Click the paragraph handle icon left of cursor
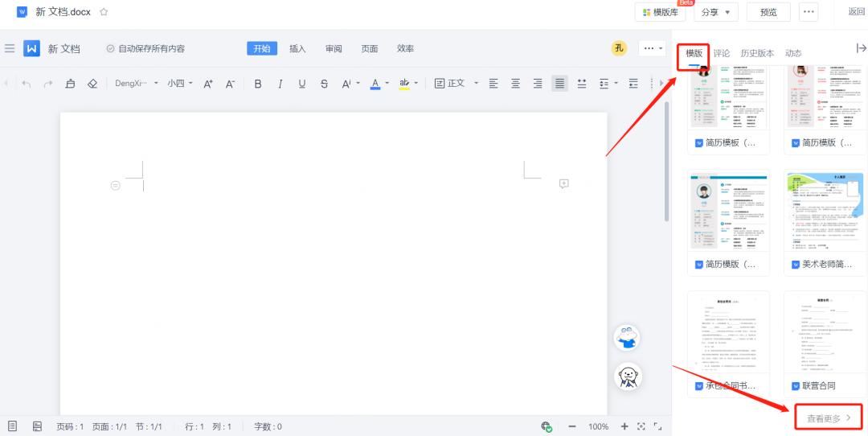The height and width of the screenshot is (436, 868). [115, 186]
